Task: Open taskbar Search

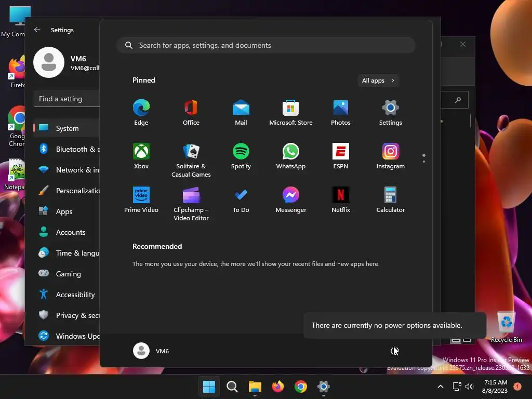Action: [232, 387]
